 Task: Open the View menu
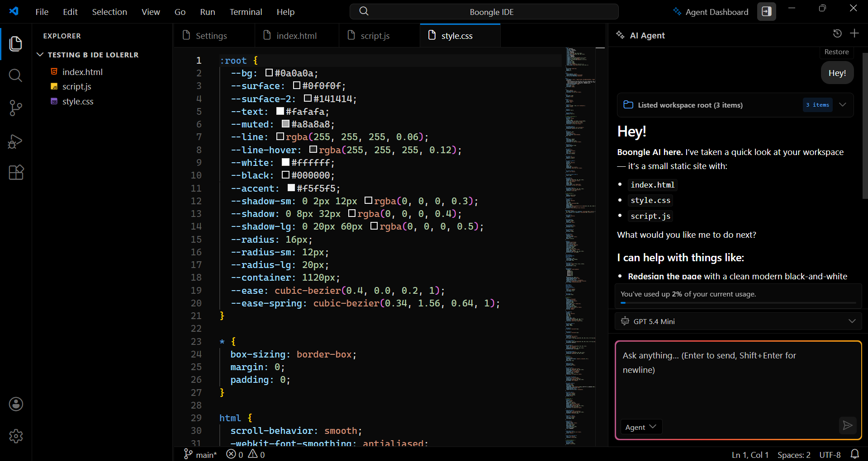click(x=151, y=12)
